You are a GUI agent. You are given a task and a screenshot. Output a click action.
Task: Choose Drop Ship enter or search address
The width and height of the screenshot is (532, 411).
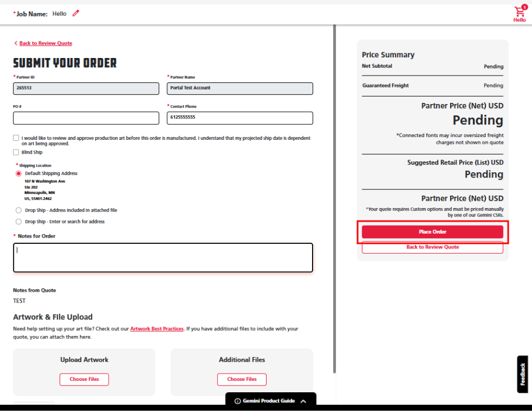[19, 222]
